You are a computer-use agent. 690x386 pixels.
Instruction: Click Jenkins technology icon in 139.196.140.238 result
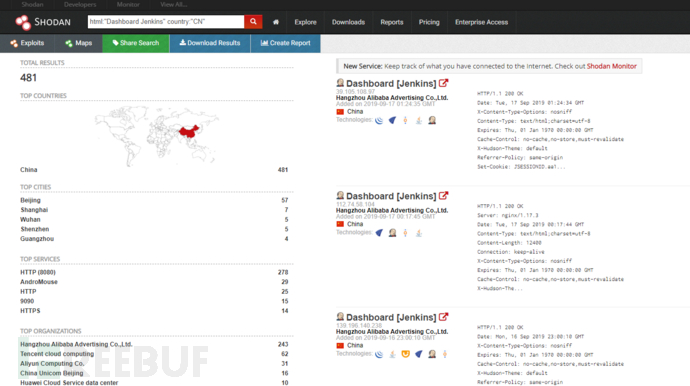[432, 354]
